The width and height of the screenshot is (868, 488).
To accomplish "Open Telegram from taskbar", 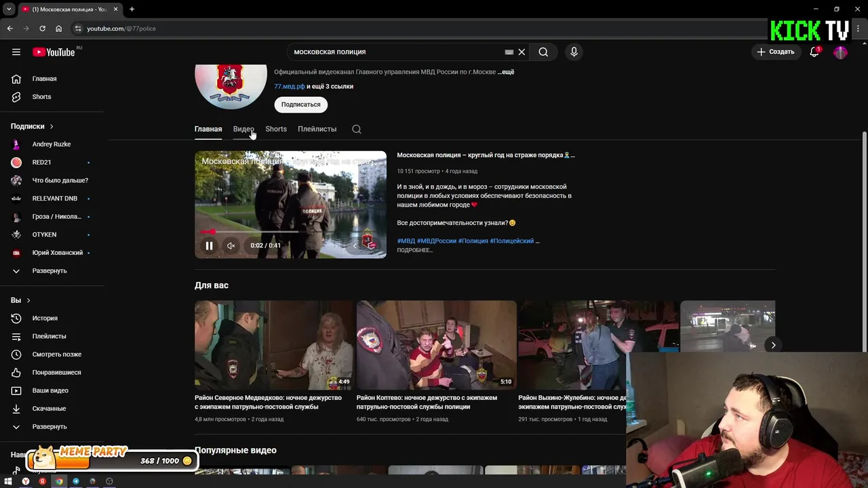I will pyautogui.click(x=76, y=482).
